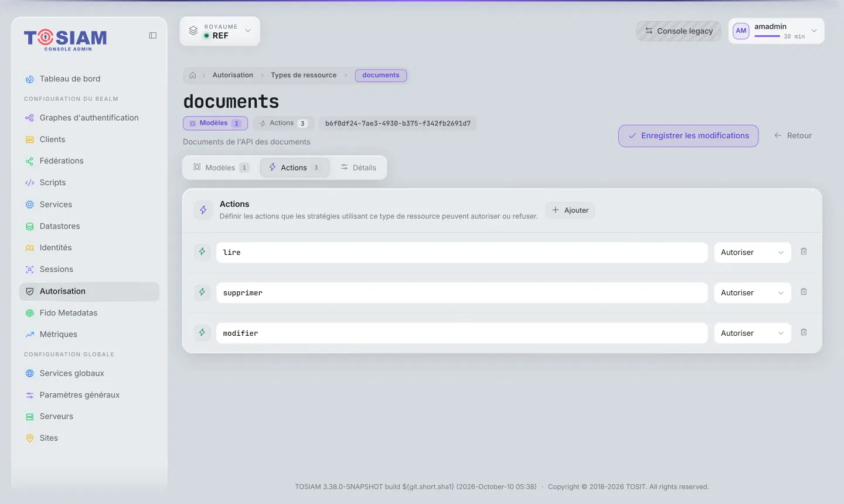Open the Scripts page
Screen dimensions: 844x504
(x=89, y=183)
